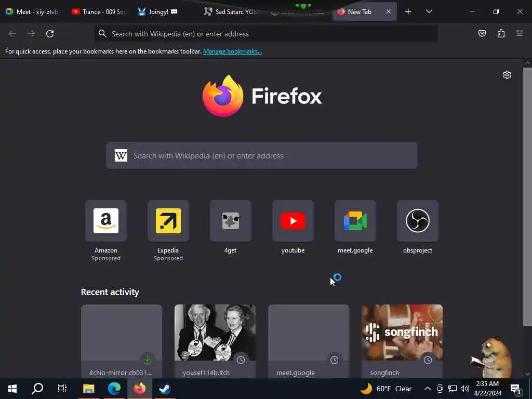Open new tab personalize gear icon

pyautogui.click(x=507, y=75)
